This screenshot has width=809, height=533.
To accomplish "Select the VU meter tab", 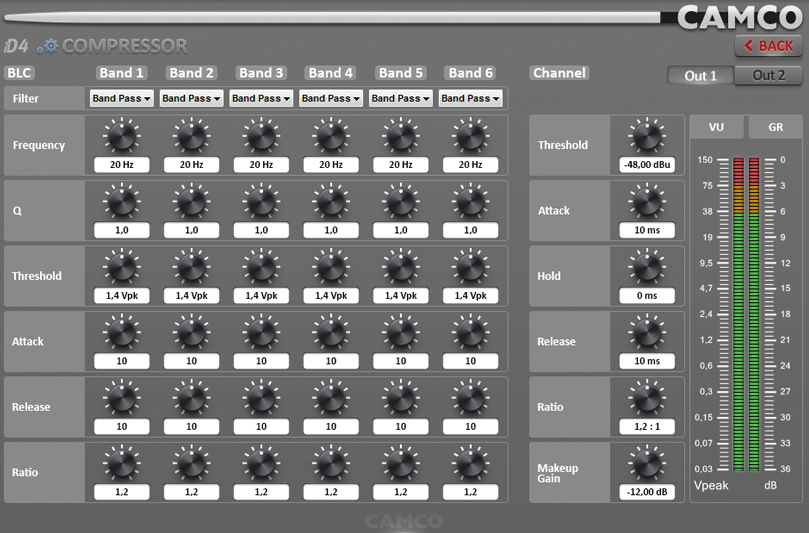I will point(716,127).
